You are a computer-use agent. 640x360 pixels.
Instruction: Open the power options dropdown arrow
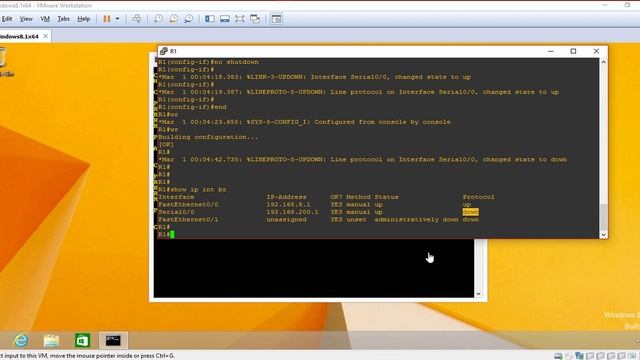117,19
